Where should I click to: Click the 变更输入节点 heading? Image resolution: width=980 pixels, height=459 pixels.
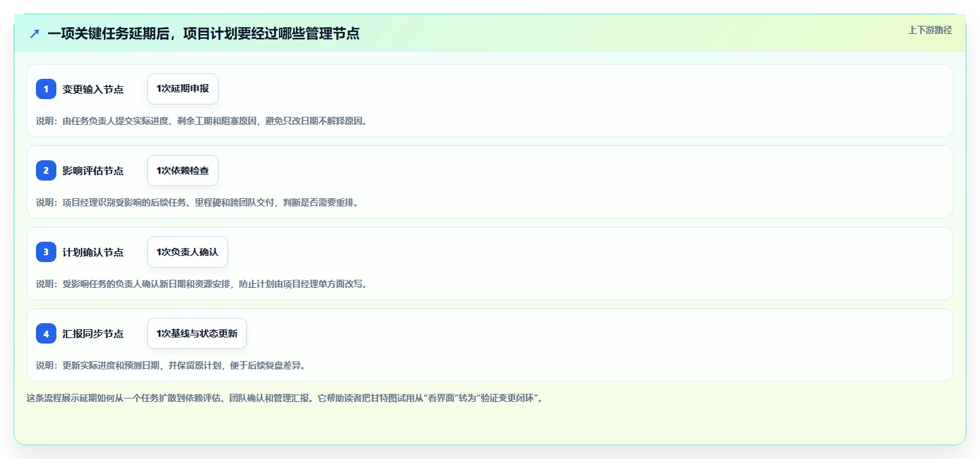click(93, 89)
